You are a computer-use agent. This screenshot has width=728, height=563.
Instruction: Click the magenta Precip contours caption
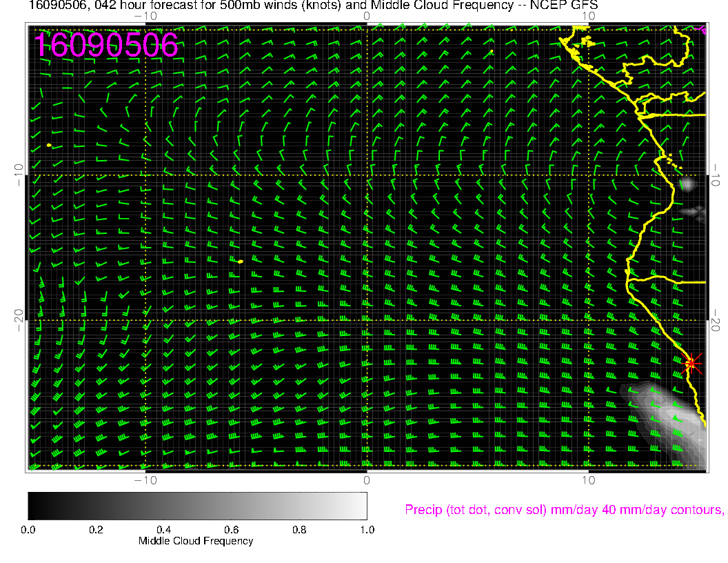pyautogui.click(x=564, y=510)
